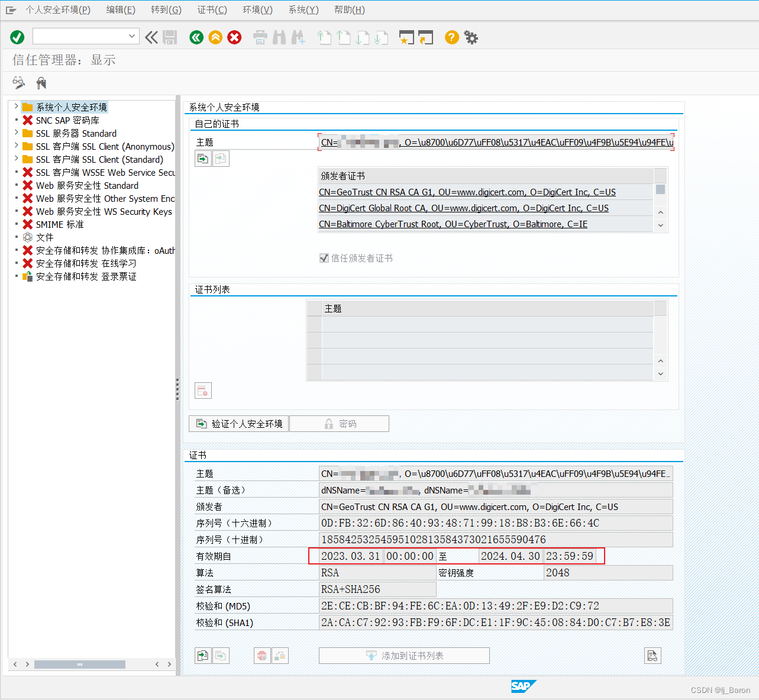Select 安全存储和转发 在线学习 tree item
Image resolution: width=759 pixels, height=700 pixels.
point(86,263)
